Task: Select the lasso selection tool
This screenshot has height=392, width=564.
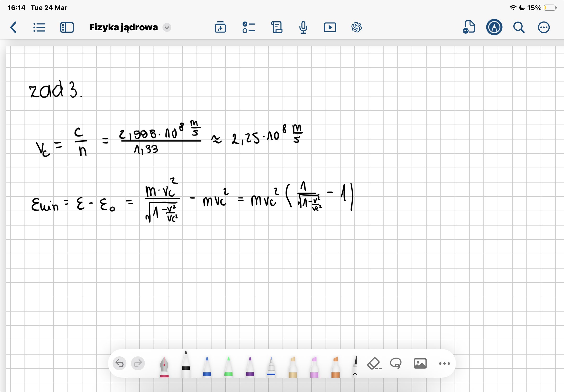Action: 396,363
